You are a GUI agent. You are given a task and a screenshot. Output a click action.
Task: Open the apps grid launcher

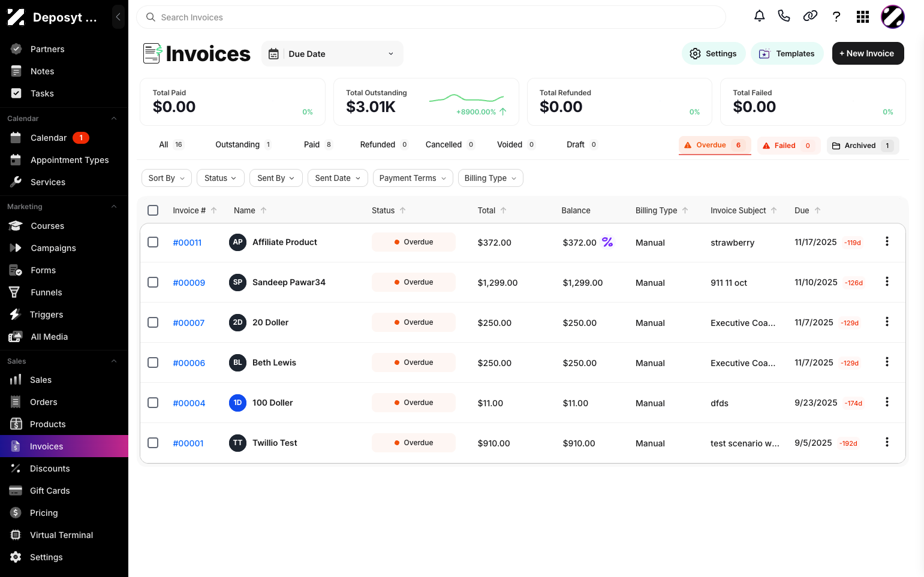tap(863, 17)
